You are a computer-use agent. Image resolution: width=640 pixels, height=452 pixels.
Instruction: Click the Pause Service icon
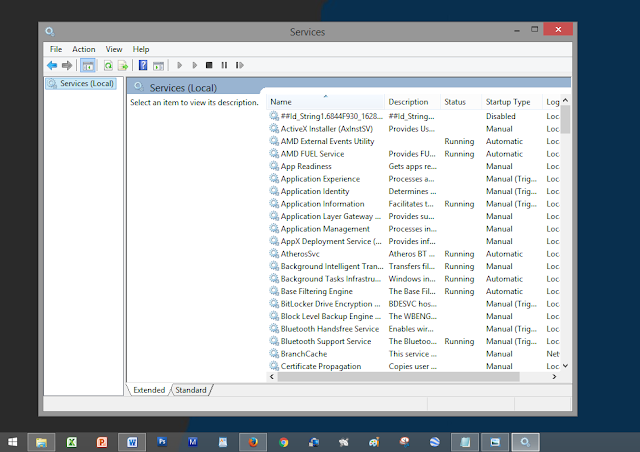(224, 65)
